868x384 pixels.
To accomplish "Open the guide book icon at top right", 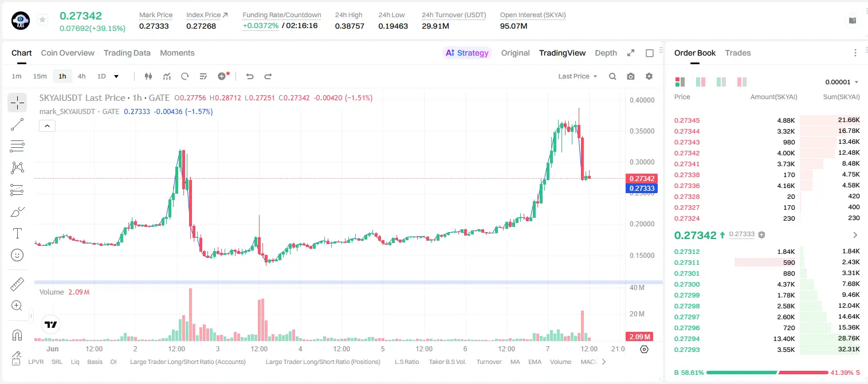I will [x=853, y=20].
